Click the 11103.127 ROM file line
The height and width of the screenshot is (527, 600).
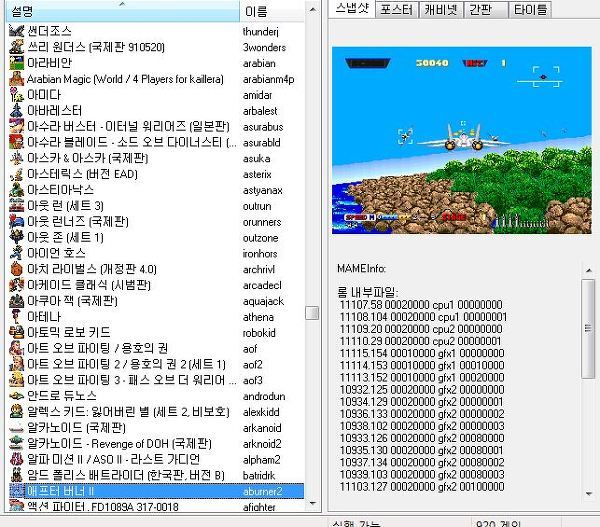click(x=422, y=487)
